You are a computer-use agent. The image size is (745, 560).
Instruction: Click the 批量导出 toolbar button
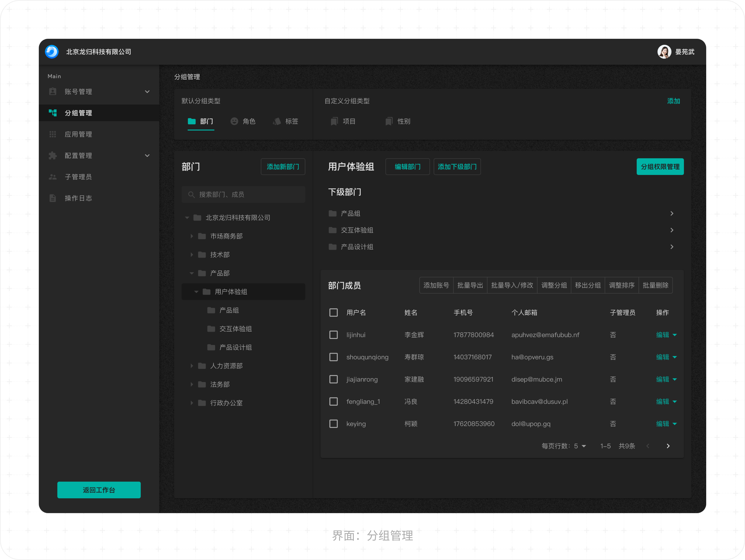(470, 285)
